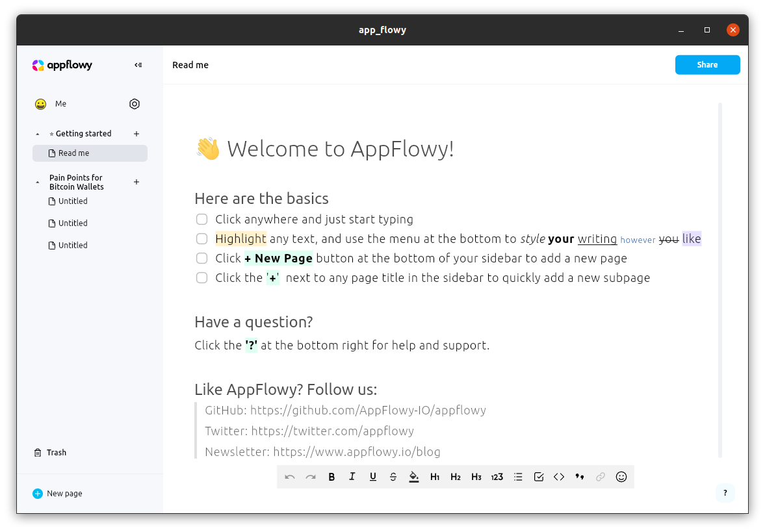The width and height of the screenshot is (765, 532).
Task: Click the Trash bin icon
Action: pyautogui.click(x=38, y=453)
